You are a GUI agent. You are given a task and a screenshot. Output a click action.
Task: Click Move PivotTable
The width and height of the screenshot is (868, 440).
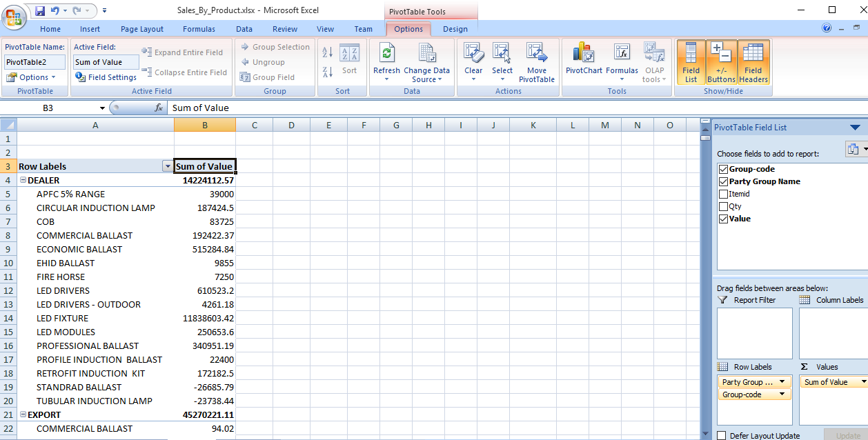[x=537, y=62]
